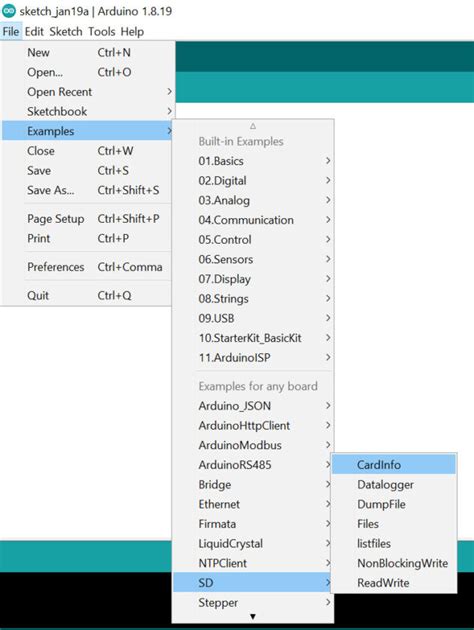The height and width of the screenshot is (630, 474).
Task: Expand the Open Recent submenu
Action: (88, 92)
